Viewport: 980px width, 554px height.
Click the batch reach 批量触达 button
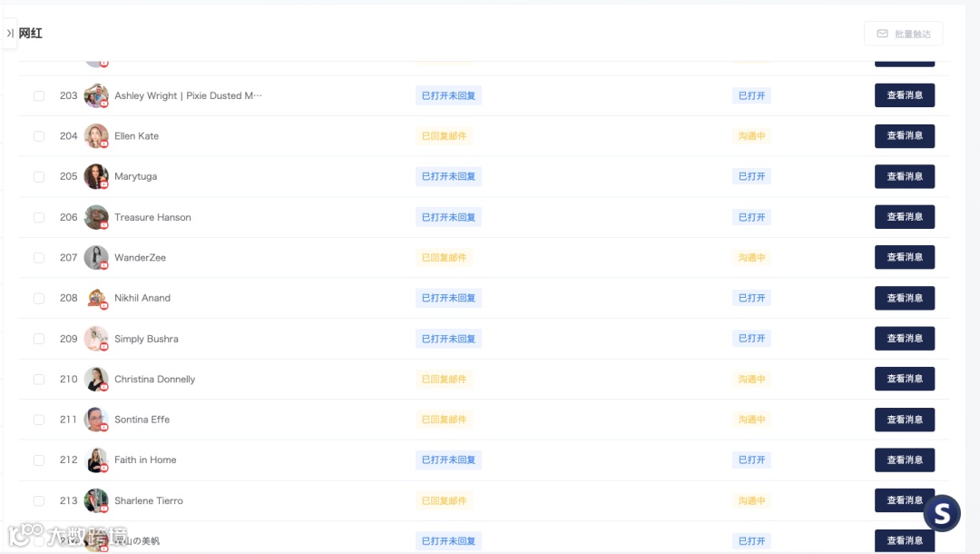tap(904, 34)
